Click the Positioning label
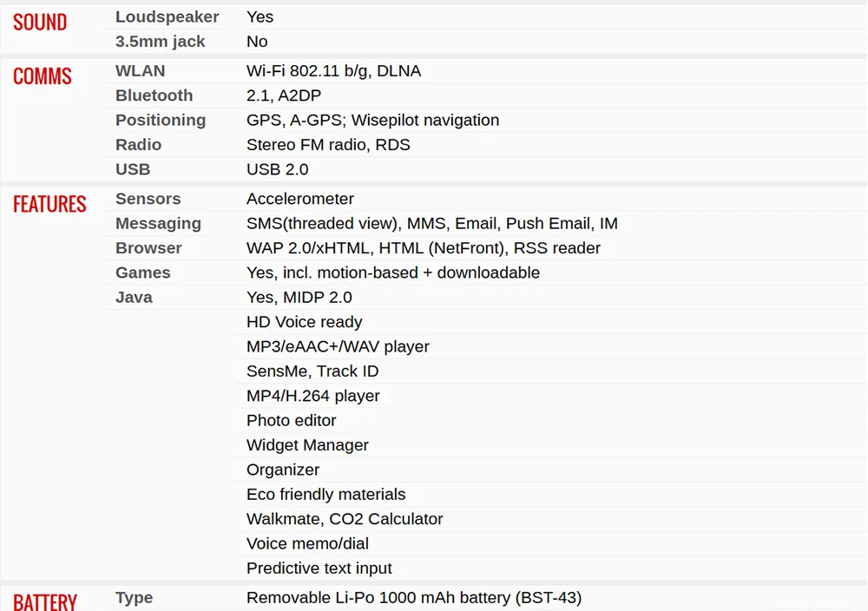 [x=161, y=120]
